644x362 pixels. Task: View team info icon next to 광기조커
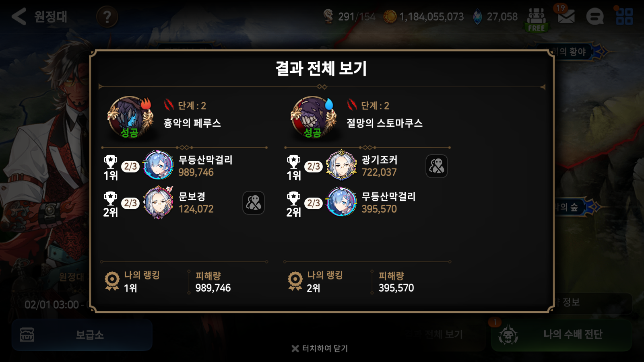pyautogui.click(x=437, y=166)
